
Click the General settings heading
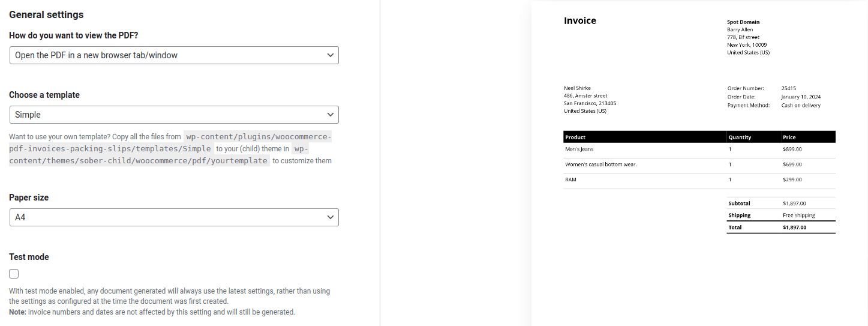46,14
